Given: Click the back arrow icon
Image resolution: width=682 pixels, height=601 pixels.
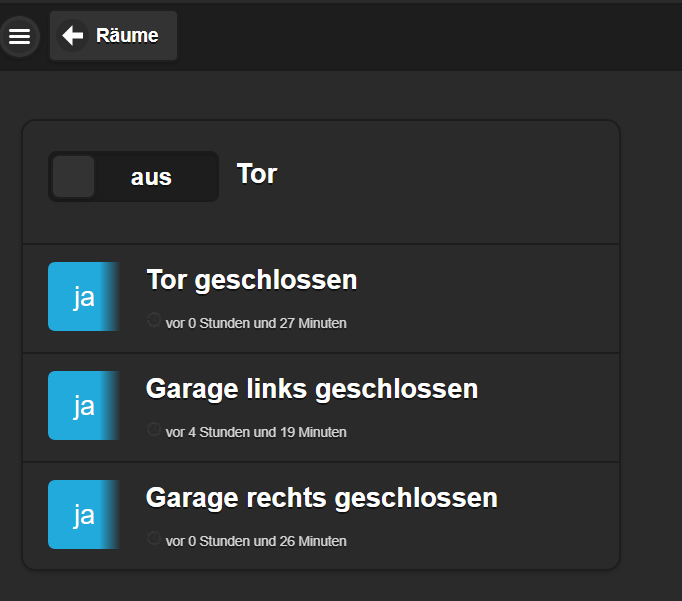Looking at the screenshot, I should tap(73, 36).
